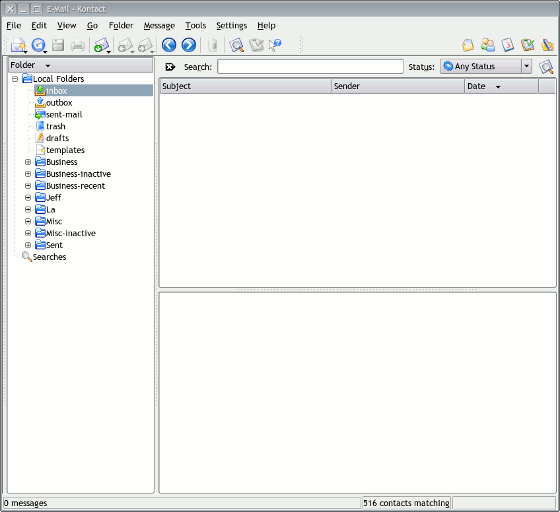Image resolution: width=560 pixels, height=512 pixels.
Task: Sort messages by the Date column header
Action: point(501,86)
